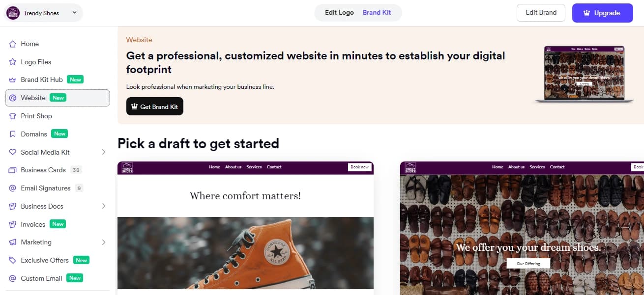
Task: Click the Business Cards icon in sidebar
Action: coord(13,170)
